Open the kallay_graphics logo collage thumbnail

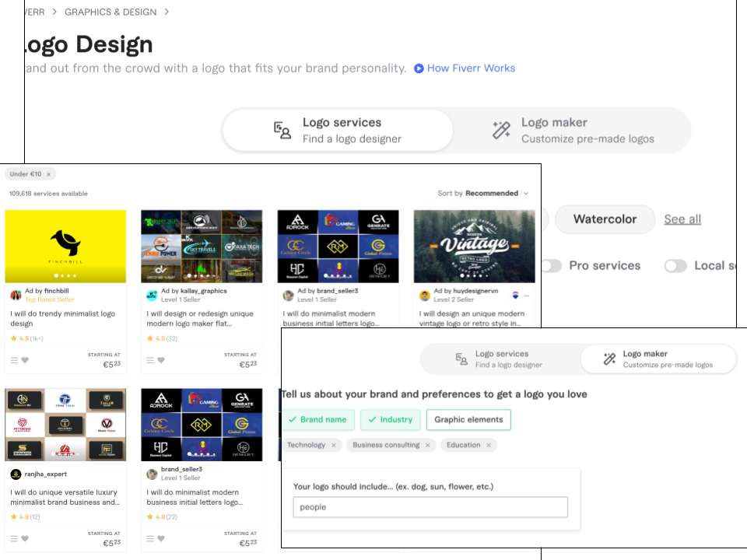[202, 247]
